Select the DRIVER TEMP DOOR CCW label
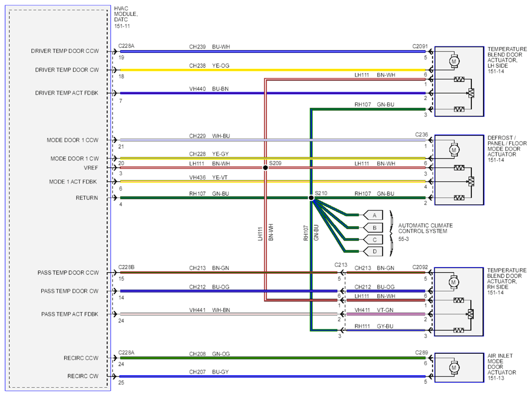Screen dimensions: 532x396 point(65,51)
